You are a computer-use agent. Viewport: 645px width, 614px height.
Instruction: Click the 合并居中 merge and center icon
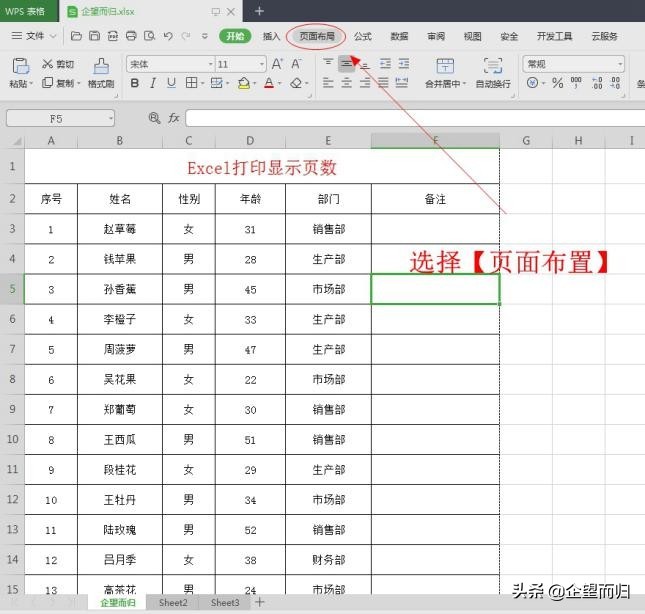tap(445, 66)
